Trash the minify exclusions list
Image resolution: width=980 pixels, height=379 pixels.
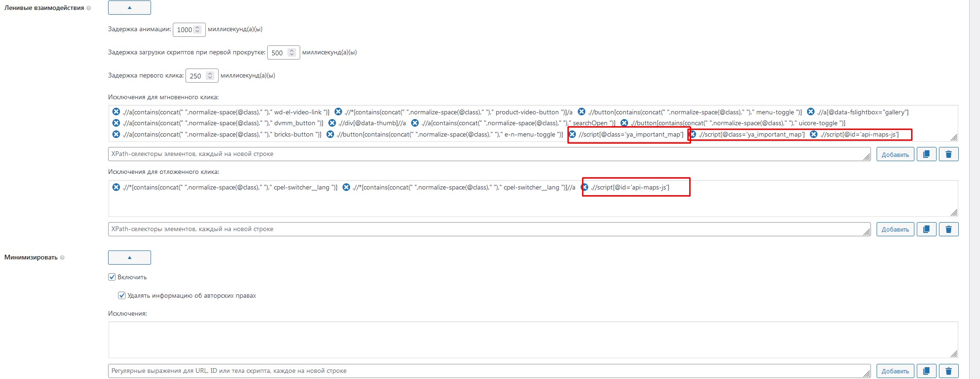pyautogui.click(x=948, y=371)
